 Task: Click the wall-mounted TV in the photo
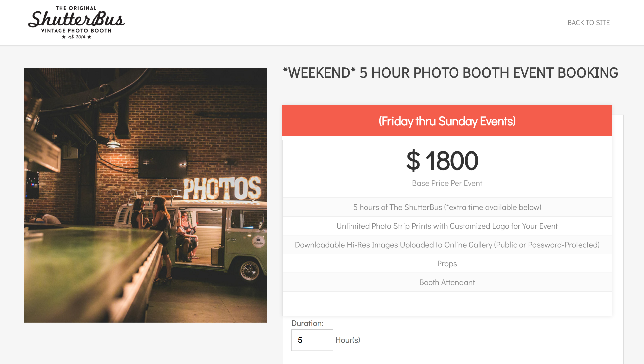pyautogui.click(x=163, y=163)
